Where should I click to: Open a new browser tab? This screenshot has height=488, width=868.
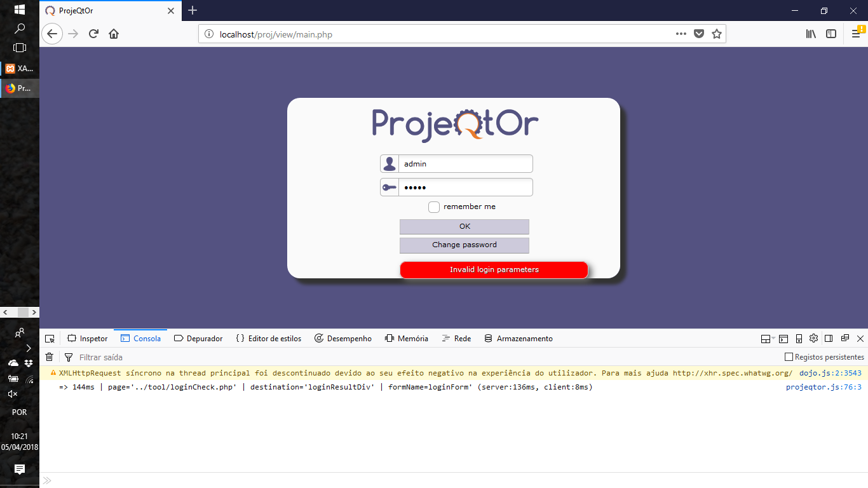tap(193, 10)
